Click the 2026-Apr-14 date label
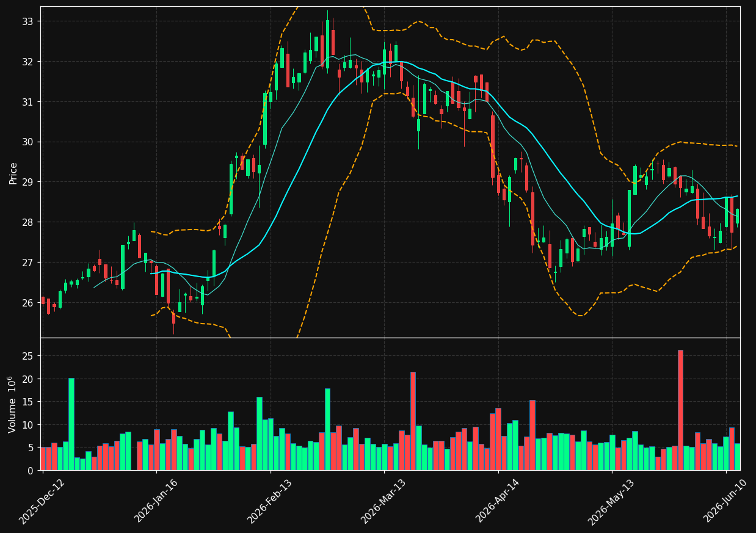This screenshot has height=533, width=756. click(x=498, y=501)
